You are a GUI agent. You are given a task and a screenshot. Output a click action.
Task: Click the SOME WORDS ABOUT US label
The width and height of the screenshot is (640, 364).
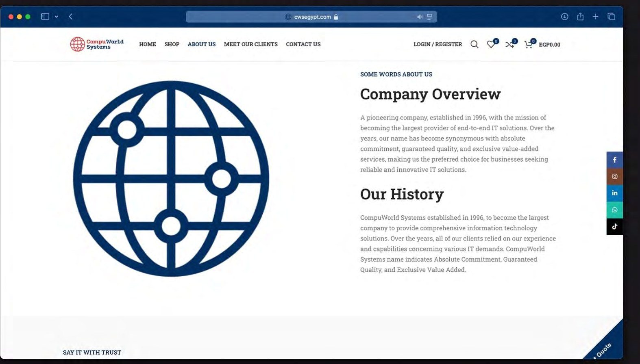click(396, 74)
